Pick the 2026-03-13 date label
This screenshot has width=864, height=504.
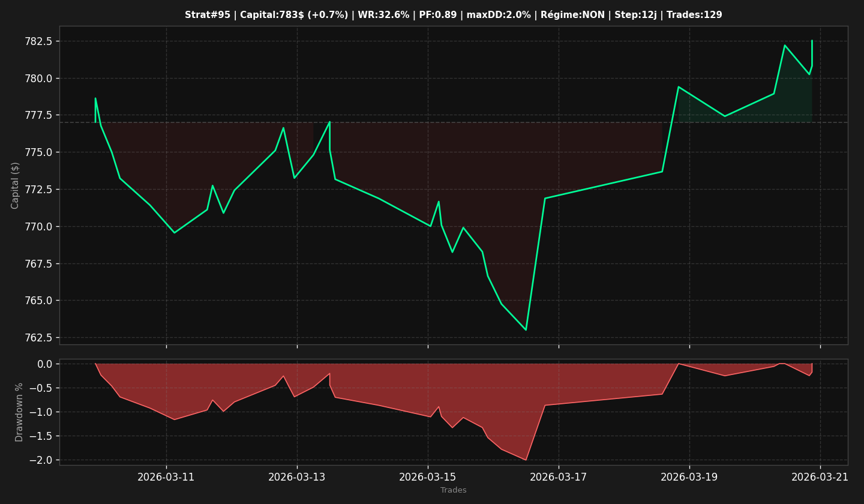pos(297,477)
